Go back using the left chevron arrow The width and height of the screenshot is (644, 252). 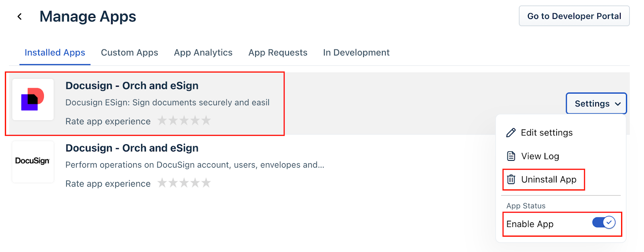tap(19, 16)
